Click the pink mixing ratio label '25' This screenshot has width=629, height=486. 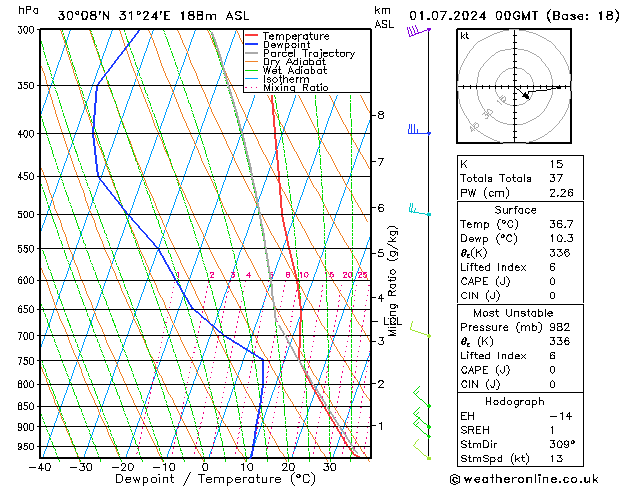(363, 275)
